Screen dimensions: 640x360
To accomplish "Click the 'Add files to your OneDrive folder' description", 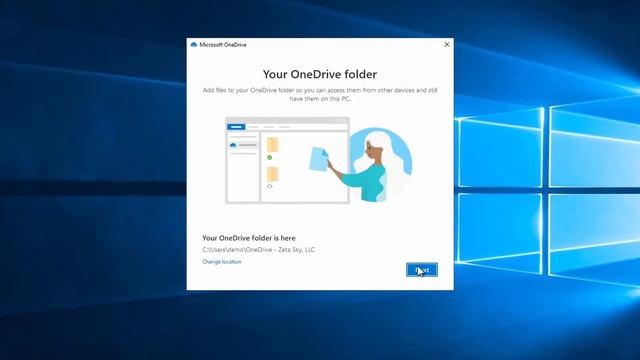I will click(320, 94).
